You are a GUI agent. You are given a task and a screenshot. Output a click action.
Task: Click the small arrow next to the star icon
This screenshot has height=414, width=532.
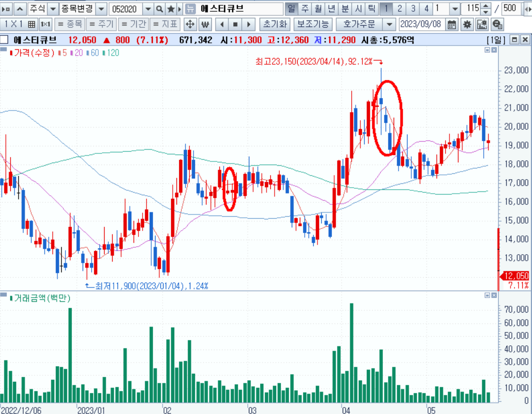click(180, 9)
